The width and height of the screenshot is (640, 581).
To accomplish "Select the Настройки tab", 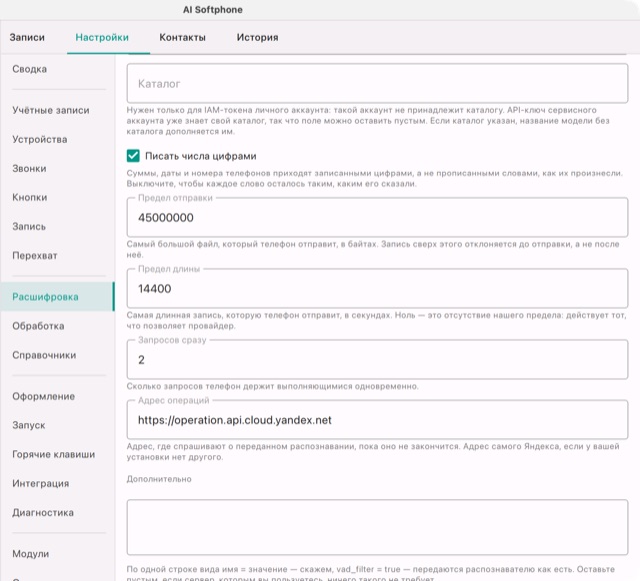I will pos(102,37).
